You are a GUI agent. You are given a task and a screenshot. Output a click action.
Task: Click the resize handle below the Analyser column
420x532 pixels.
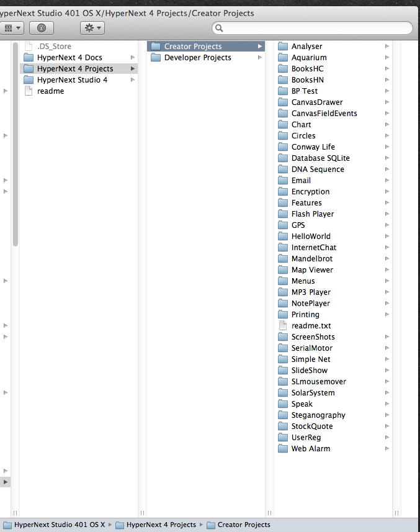click(396, 513)
